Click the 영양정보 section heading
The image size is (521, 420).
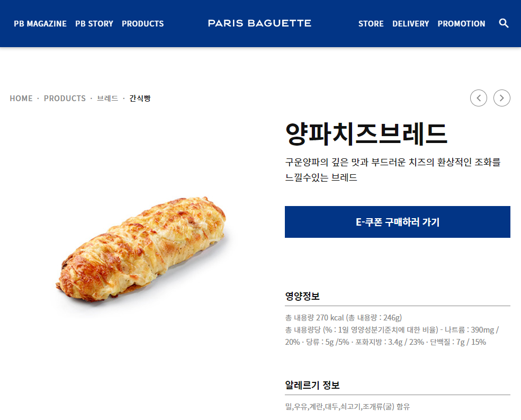pos(302,296)
